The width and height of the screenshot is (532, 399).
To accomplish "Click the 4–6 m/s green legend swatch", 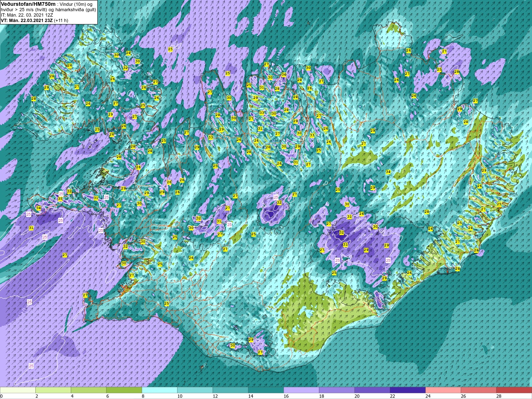I will tap(89, 390).
